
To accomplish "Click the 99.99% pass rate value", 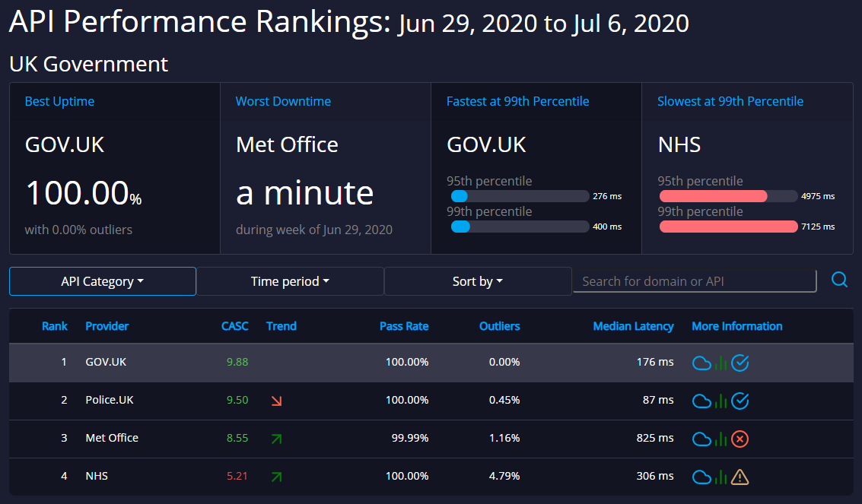I will click(409, 438).
